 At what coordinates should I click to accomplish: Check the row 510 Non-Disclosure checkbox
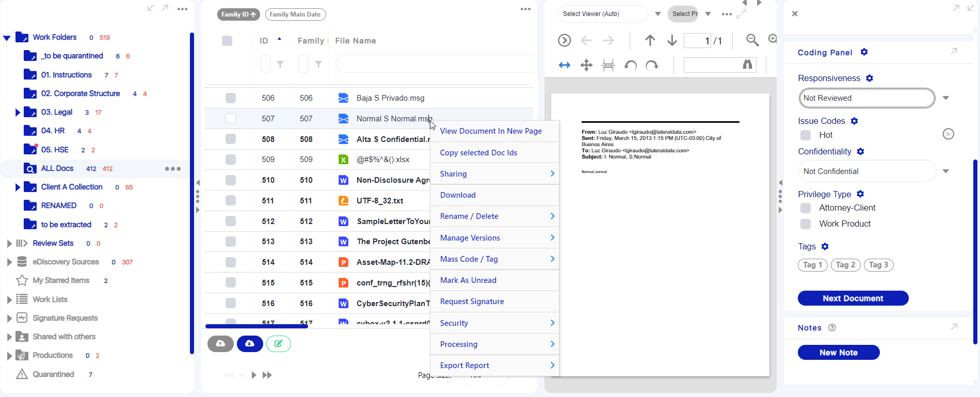coord(231,180)
